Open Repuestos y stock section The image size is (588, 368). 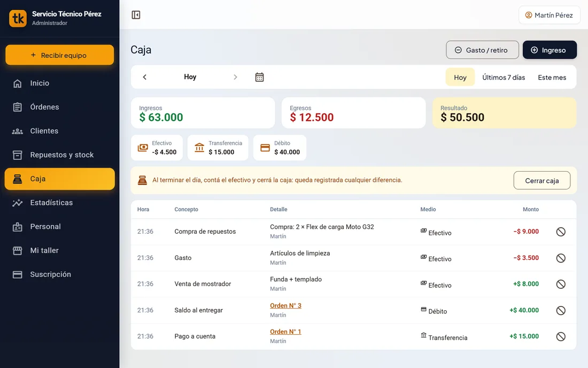60,155
